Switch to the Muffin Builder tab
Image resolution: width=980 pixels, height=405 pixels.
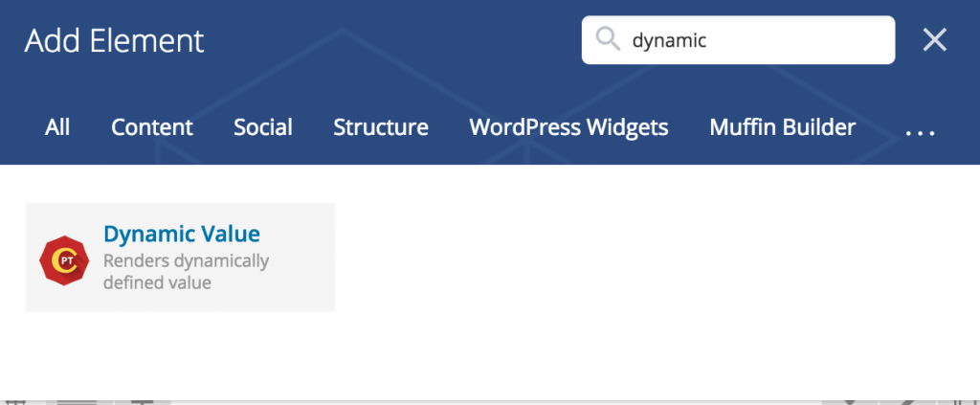783,127
